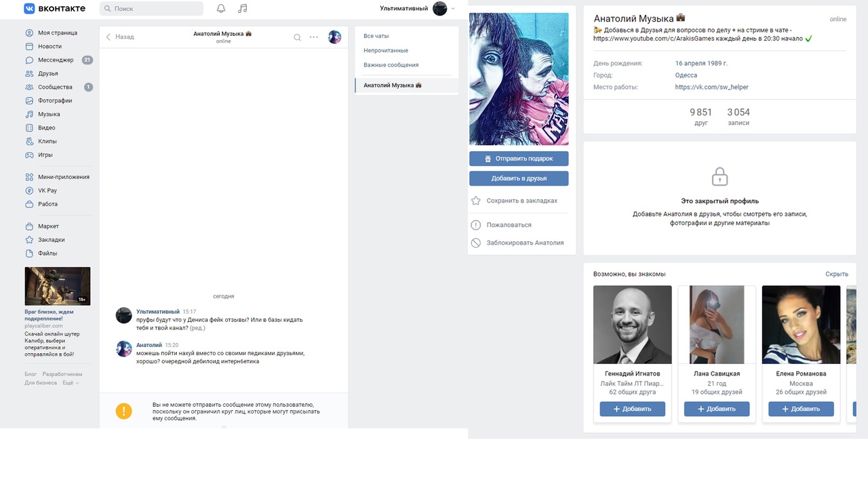Click the Добавить в друзья button
This screenshot has height=488, width=868.
pos(519,178)
